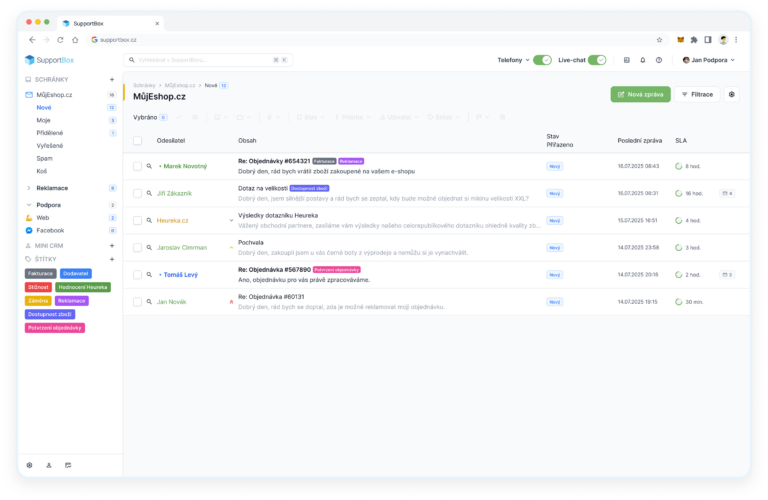Click the browser extensions puzzle icon
The image size is (768, 500).
click(694, 40)
